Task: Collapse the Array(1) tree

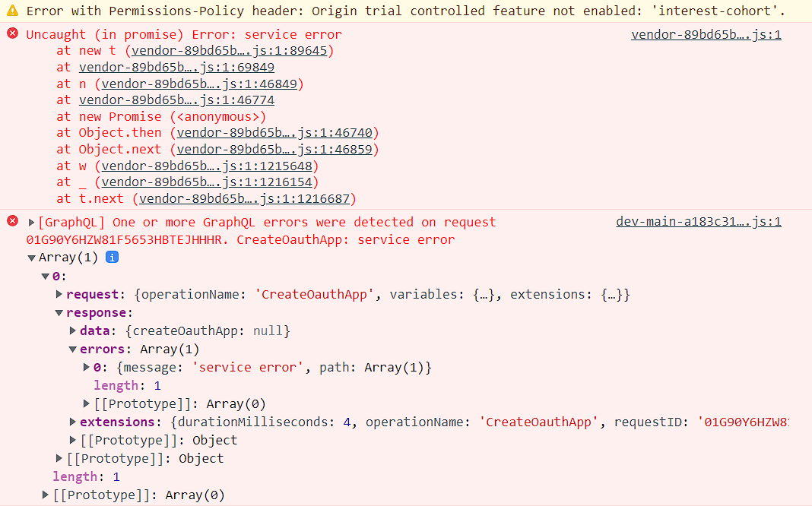Action: point(31,257)
